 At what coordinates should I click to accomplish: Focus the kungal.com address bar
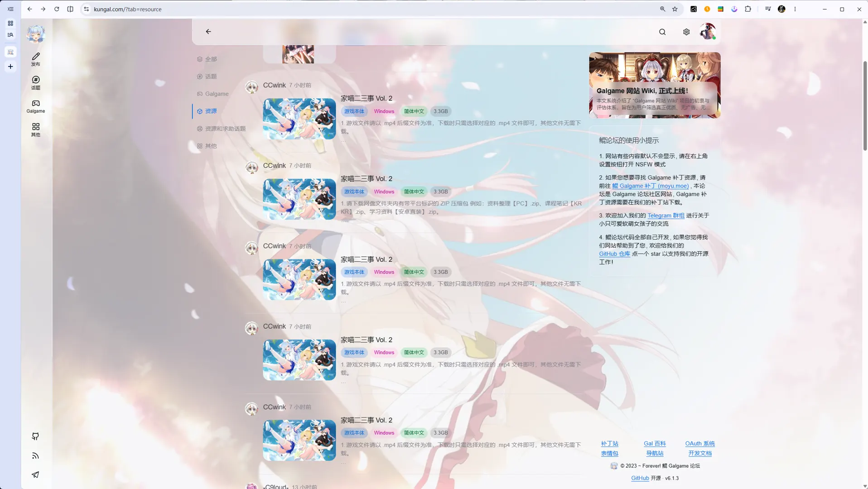371,9
